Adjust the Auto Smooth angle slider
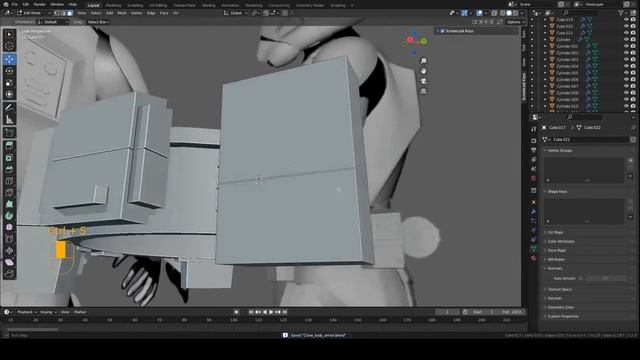The width and height of the screenshot is (640, 360). click(x=606, y=278)
